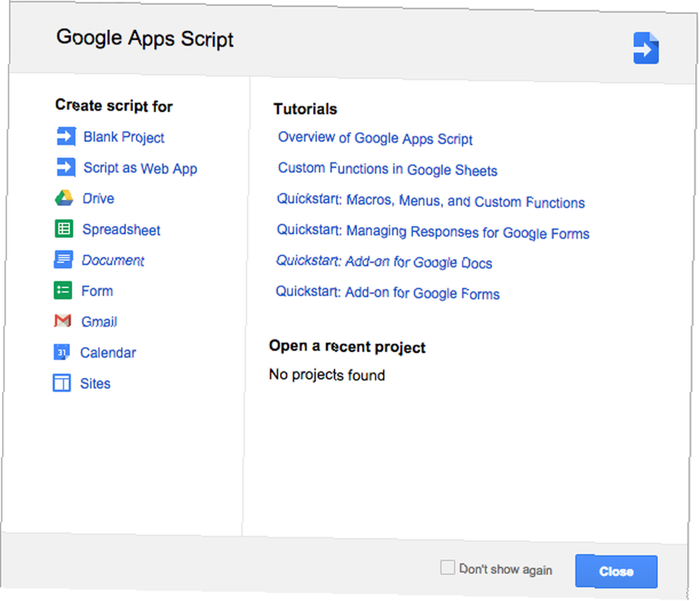Click the Sites layout icon
The height and width of the screenshot is (601, 700).
click(x=62, y=383)
